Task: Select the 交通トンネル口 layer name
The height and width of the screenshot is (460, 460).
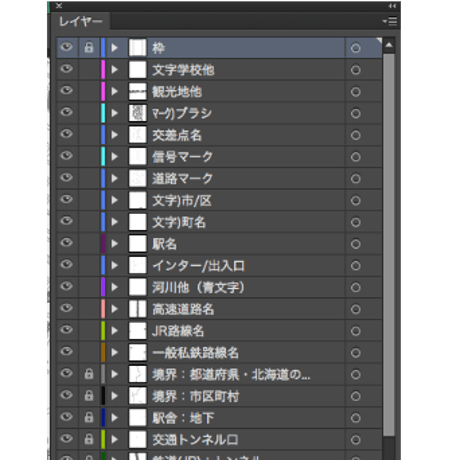Action: [195, 440]
